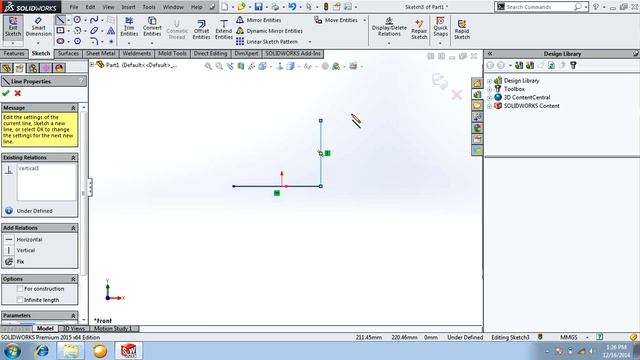The image size is (640, 360).
Task: Click Move Entities command
Action: click(336, 20)
